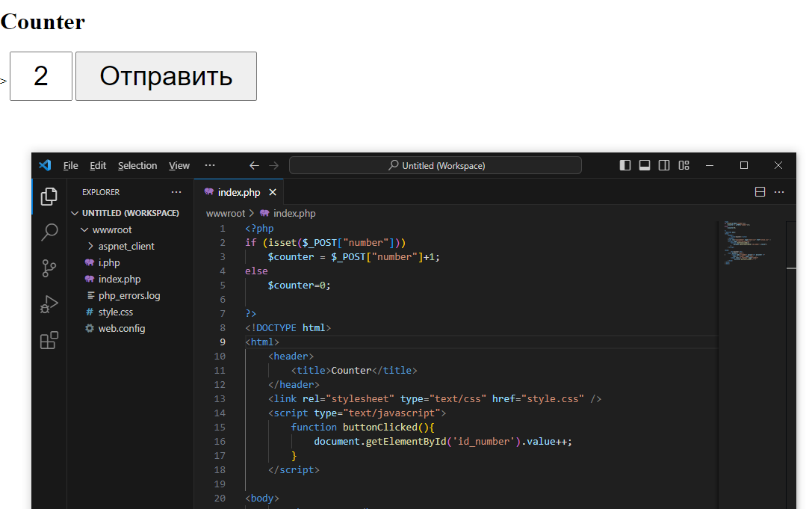Click the EXPLORER panel title

(101, 192)
